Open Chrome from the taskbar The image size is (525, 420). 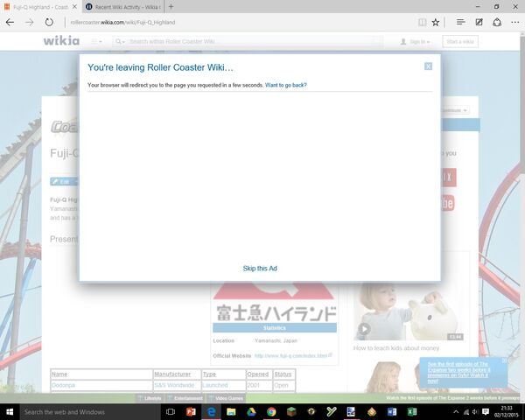pyautogui.click(x=271, y=412)
